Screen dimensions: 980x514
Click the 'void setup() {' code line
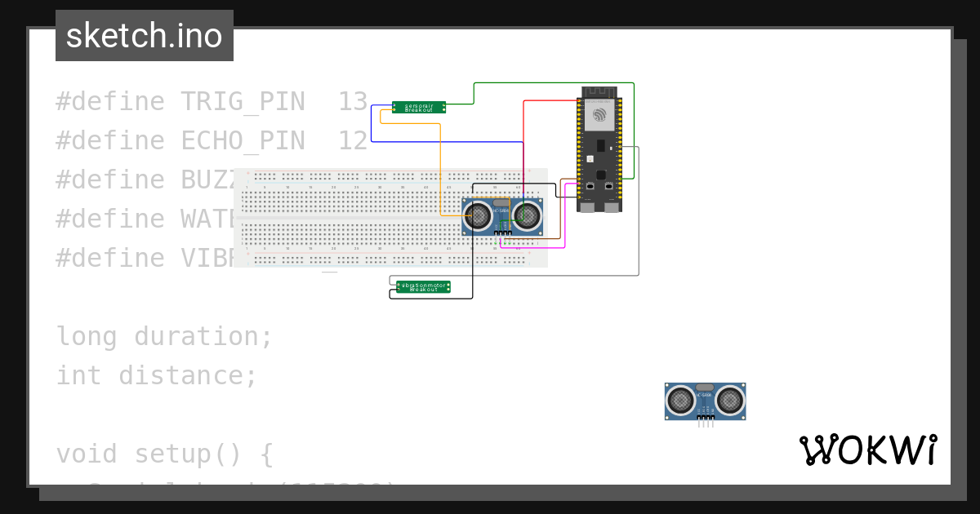coord(165,454)
